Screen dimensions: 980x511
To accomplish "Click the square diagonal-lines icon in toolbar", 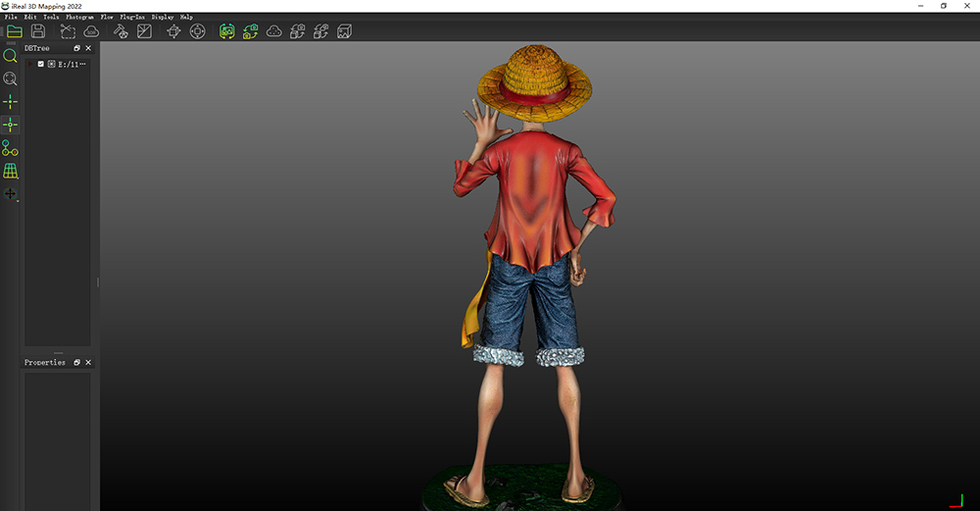I will click(x=144, y=31).
